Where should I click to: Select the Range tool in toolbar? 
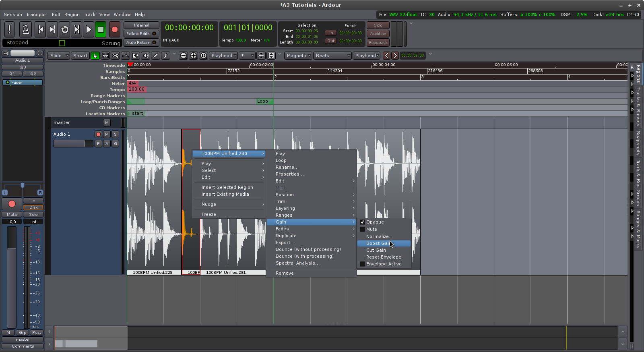tap(105, 56)
